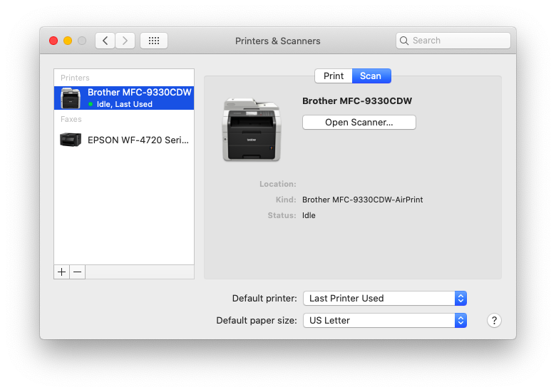Go forward with the right chevron button
Viewport: 556px width, 392px height.
pyautogui.click(x=125, y=41)
